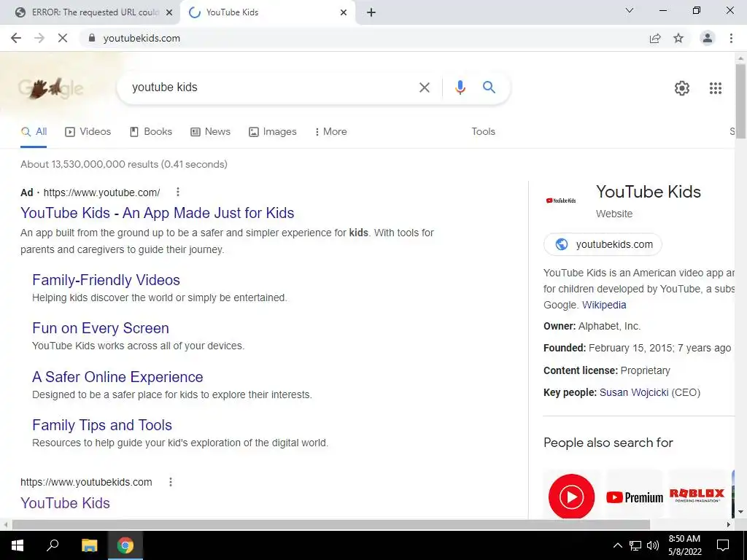Open the tab search chevron dropdown
Viewport: 747px width, 560px height.
tap(630, 10)
